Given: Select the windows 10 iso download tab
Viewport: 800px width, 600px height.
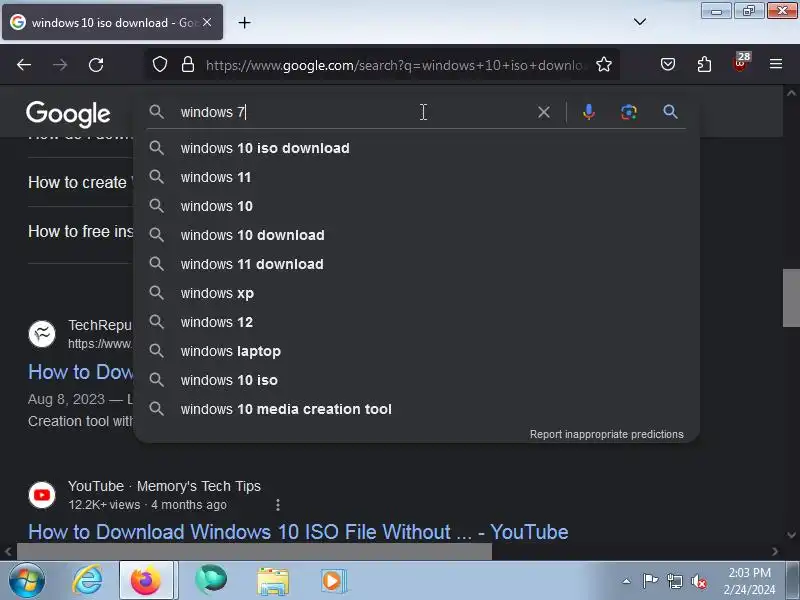Looking at the screenshot, I should [112, 22].
